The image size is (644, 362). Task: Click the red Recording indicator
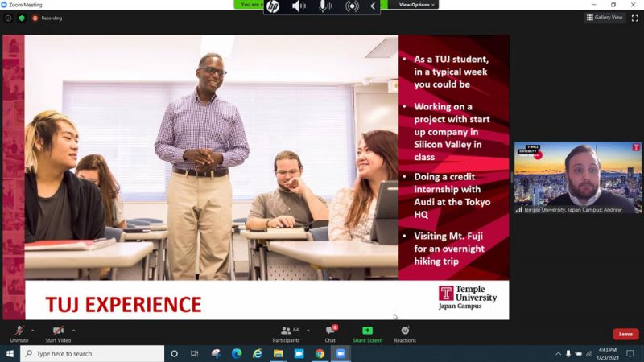point(47,18)
